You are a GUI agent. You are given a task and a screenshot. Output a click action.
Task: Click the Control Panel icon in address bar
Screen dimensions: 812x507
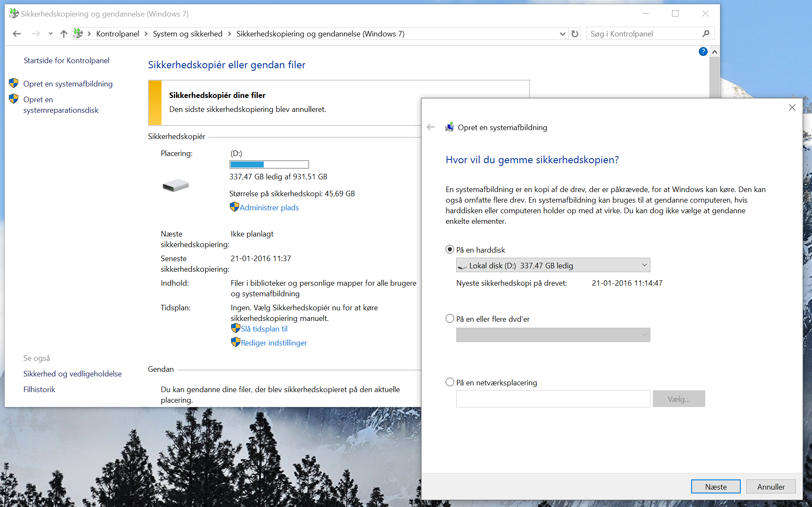(x=78, y=33)
